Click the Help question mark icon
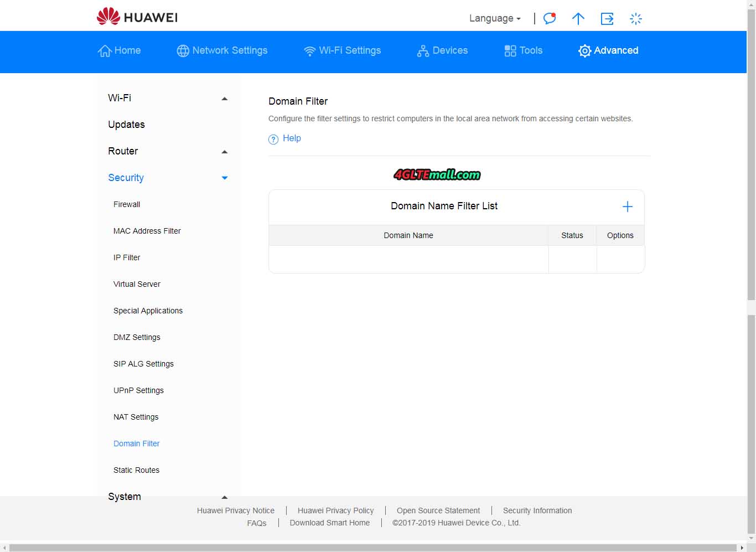The height and width of the screenshot is (552, 756). coord(273,139)
